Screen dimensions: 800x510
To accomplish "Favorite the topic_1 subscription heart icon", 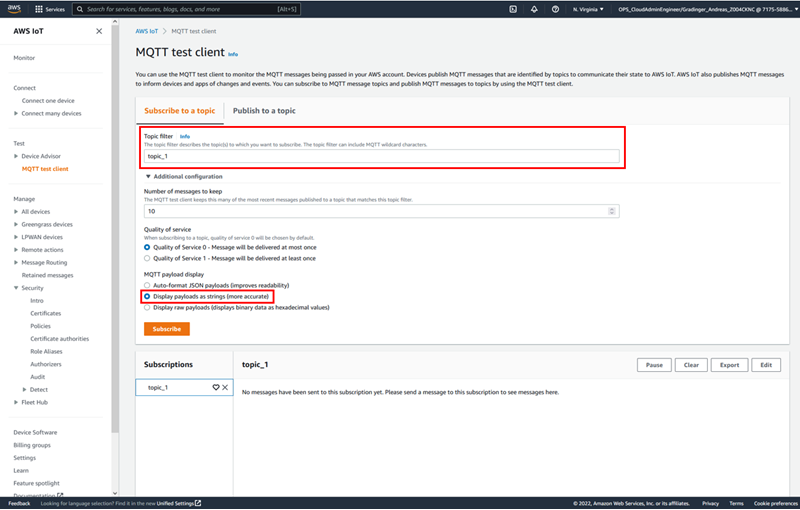I will (x=215, y=387).
